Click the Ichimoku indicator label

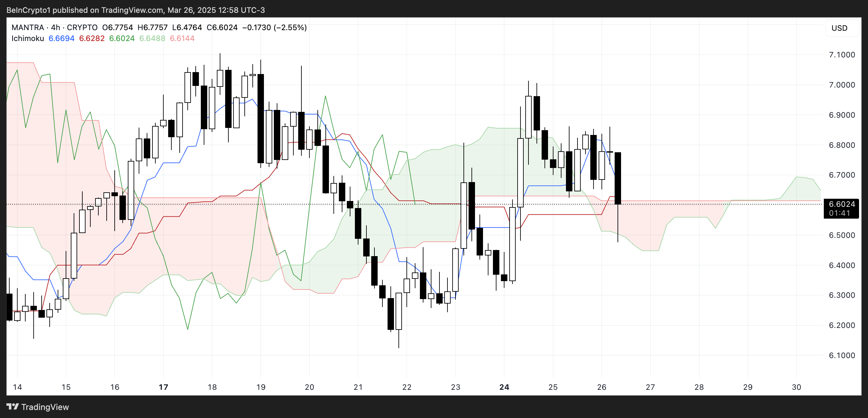pos(28,38)
